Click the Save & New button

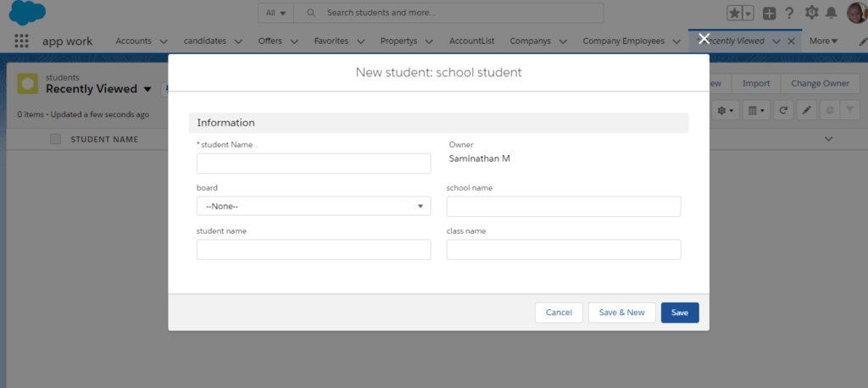(621, 313)
